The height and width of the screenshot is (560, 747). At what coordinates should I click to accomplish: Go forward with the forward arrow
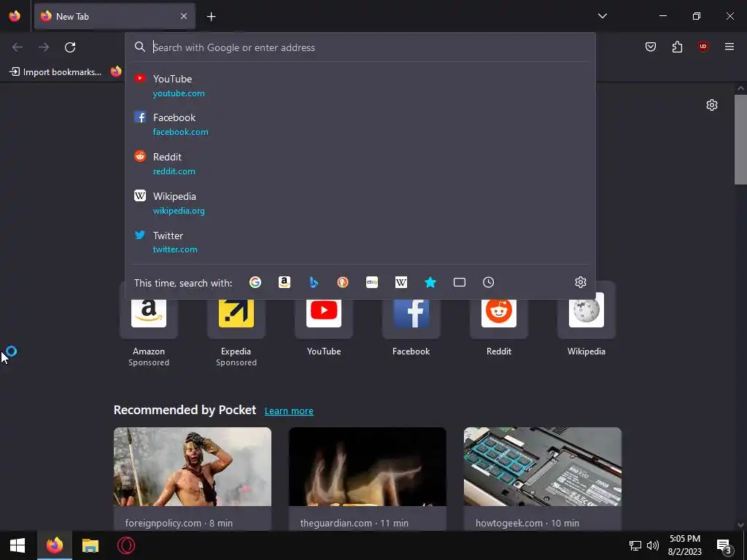[x=44, y=47]
